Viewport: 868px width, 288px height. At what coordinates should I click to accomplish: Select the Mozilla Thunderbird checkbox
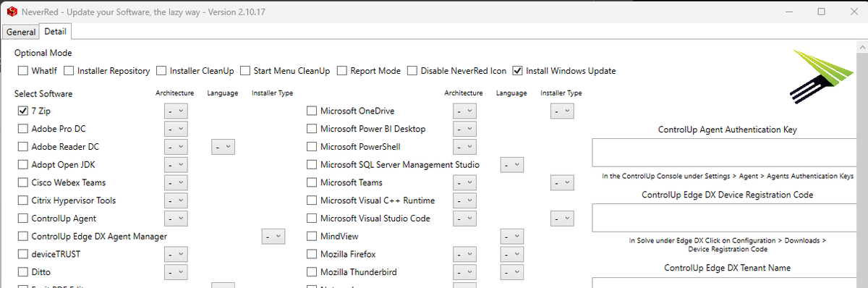(x=312, y=272)
